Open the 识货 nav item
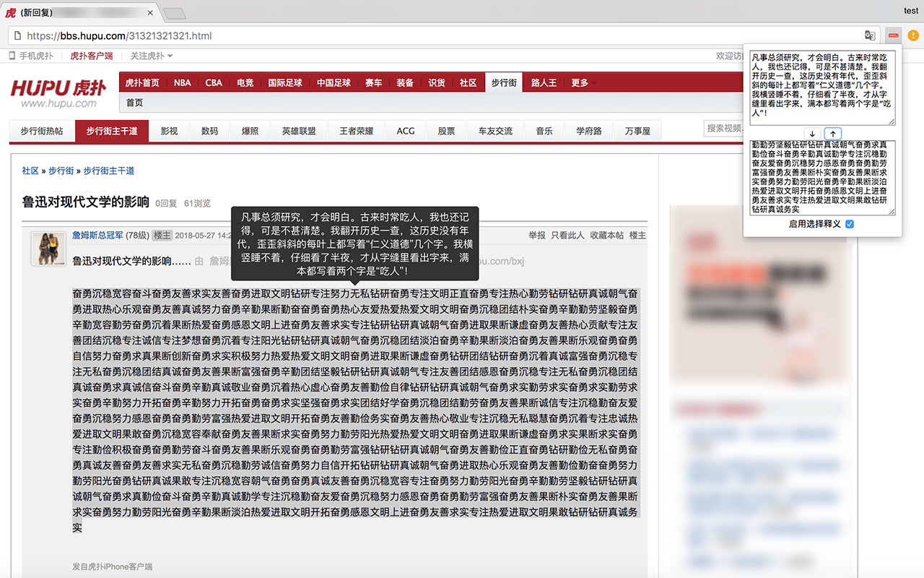Screen dimensions: 924x578 coord(437,82)
